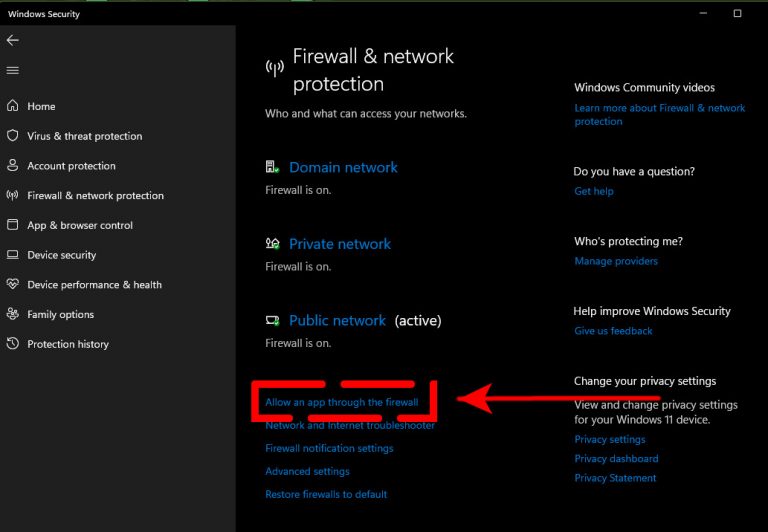Open the Manage providers link
The height and width of the screenshot is (532, 768).
616,261
